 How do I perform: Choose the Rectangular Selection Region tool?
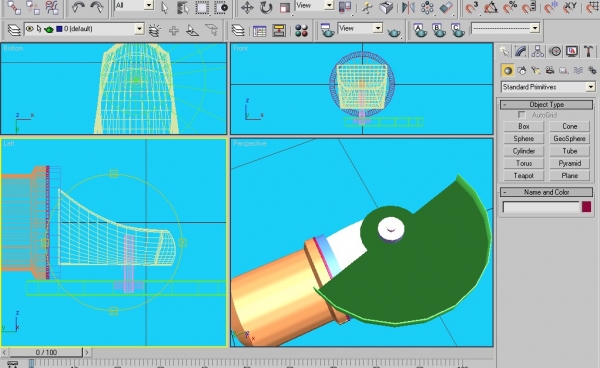coord(202,7)
